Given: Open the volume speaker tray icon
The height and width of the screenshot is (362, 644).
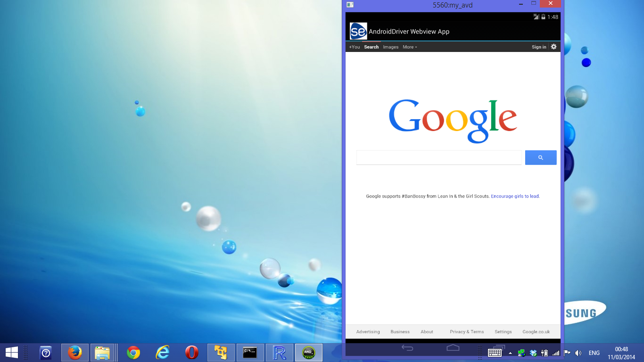Looking at the screenshot, I should tap(578, 353).
